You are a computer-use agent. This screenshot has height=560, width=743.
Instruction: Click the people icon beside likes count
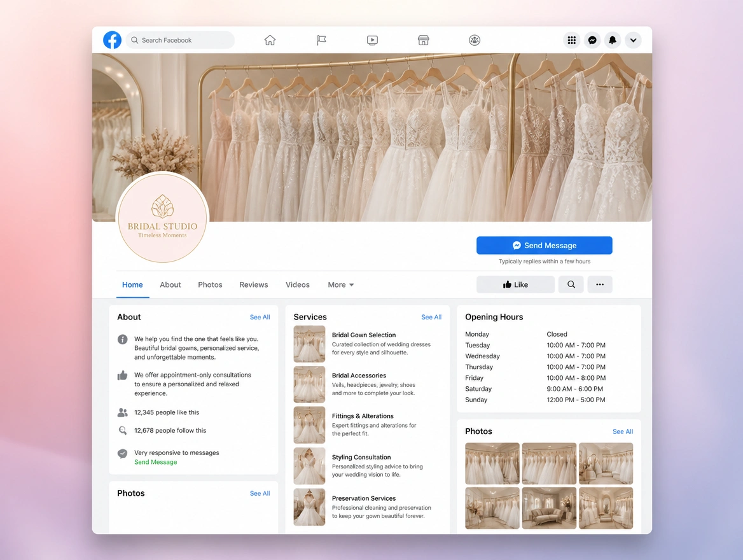point(122,412)
